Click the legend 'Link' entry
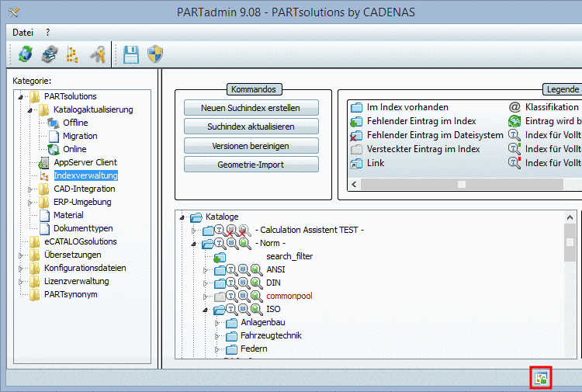Screen dimensions: 582x392 (376, 163)
